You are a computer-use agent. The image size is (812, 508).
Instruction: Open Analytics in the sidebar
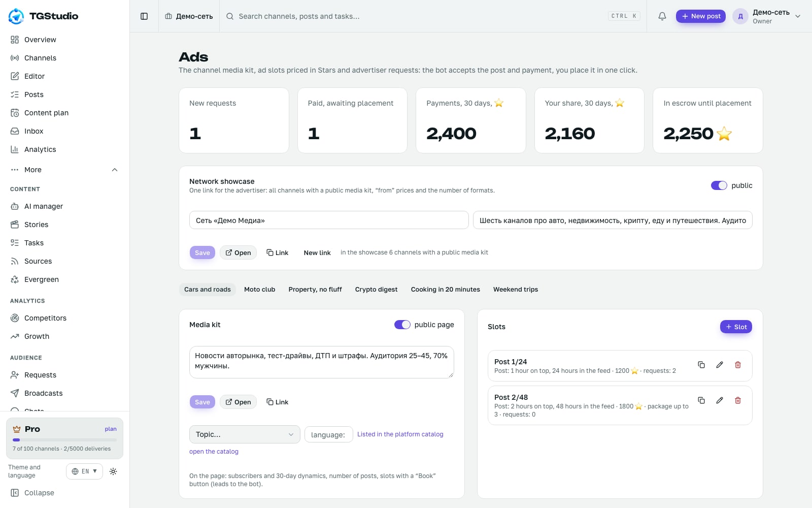click(65, 149)
